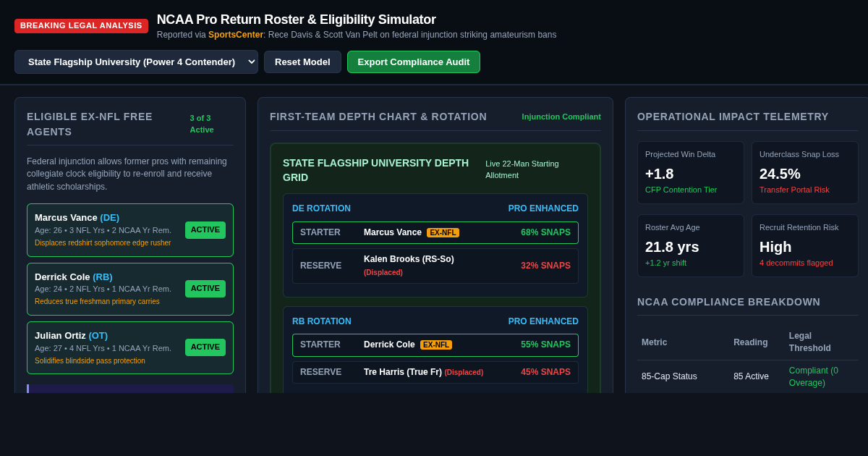This screenshot has height=456, width=868.
Task: Click the BREAKING LEGAL ANALYSIS badge
Action: [81, 25]
